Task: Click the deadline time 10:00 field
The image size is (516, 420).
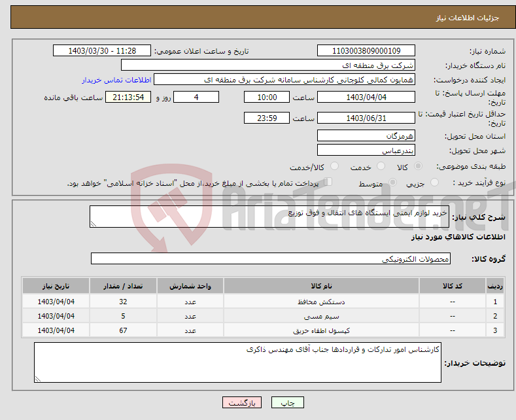Action: click(x=267, y=97)
